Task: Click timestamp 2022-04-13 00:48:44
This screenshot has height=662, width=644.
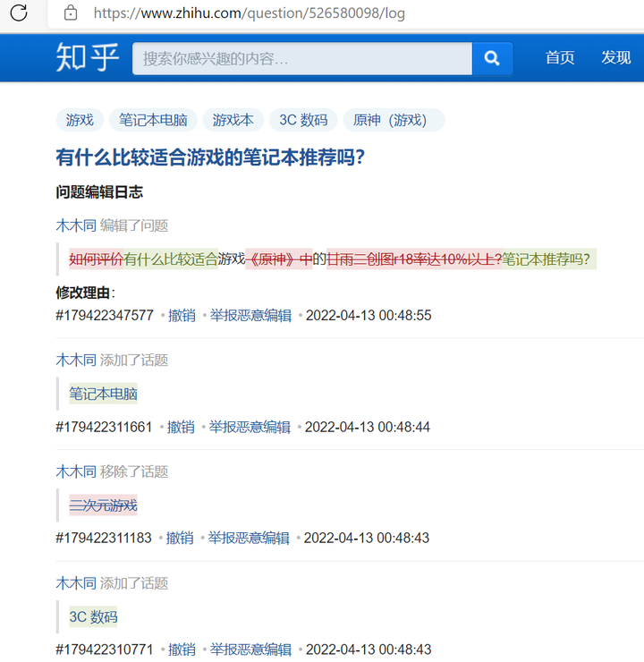Action: click(367, 427)
